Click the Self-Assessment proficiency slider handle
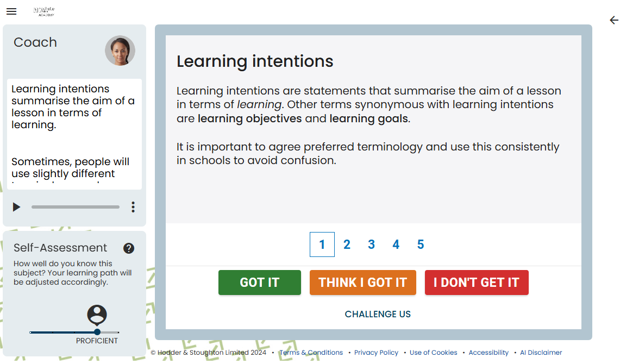This screenshot has height=364, width=620. [x=97, y=332]
